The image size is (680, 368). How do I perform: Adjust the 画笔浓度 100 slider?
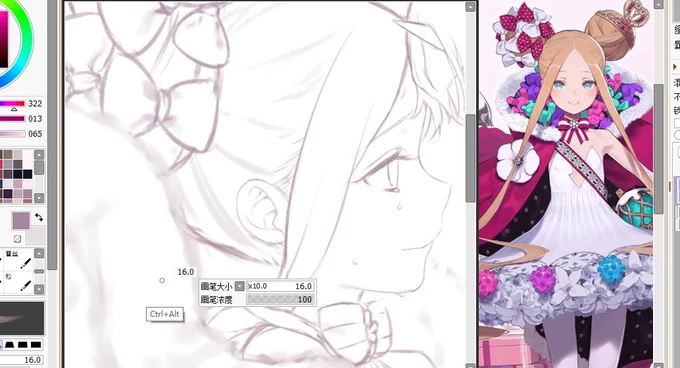click(x=280, y=299)
